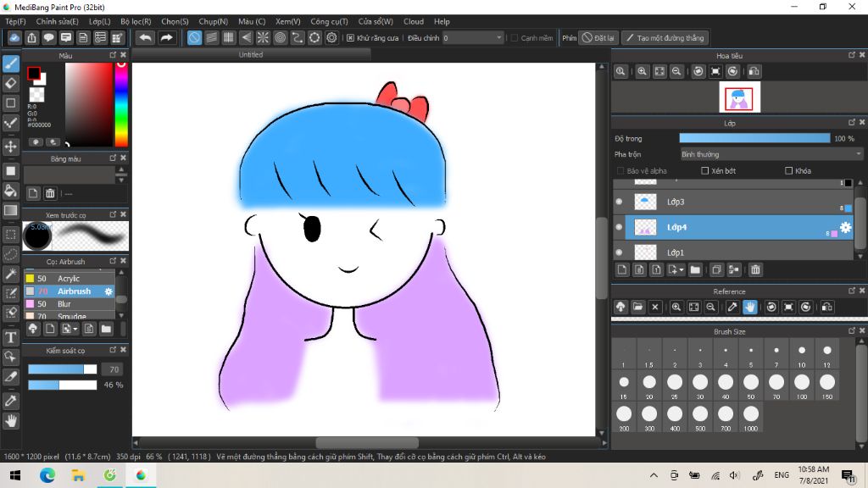Image resolution: width=868 pixels, height=488 pixels.
Task: Select the Move tool
Action: [x=11, y=147]
